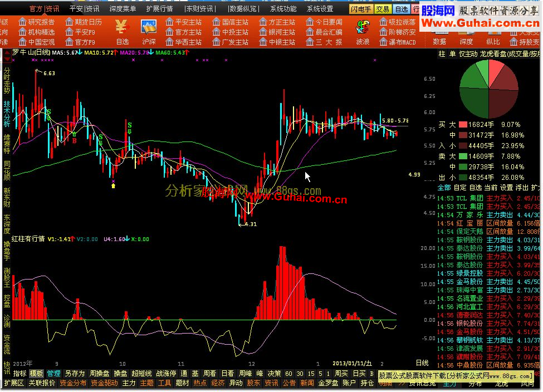Image resolution: width=543 pixels, height=392 pixels.
Task: Select the 全部 filter in alert list
Action: [444, 188]
